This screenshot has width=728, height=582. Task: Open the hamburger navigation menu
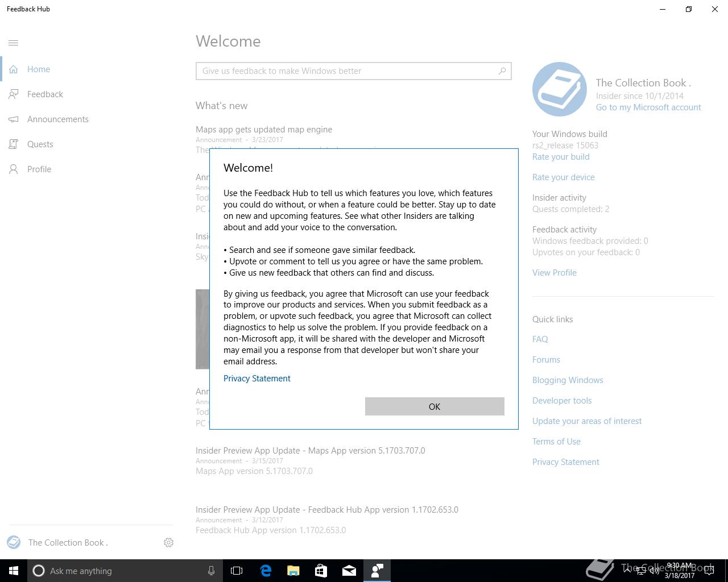pos(14,43)
